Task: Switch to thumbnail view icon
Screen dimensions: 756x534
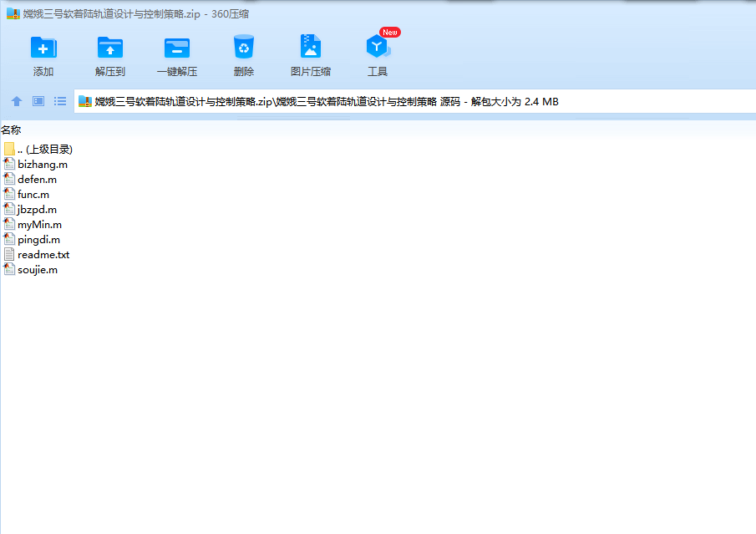Action: (38, 101)
